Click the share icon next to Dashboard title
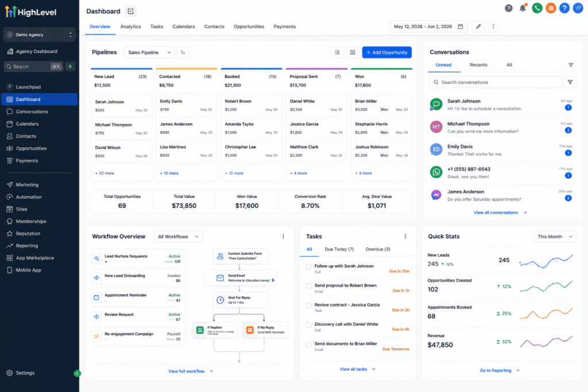The height and width of the screenshot is (392, 588). [x=130, y=11]
